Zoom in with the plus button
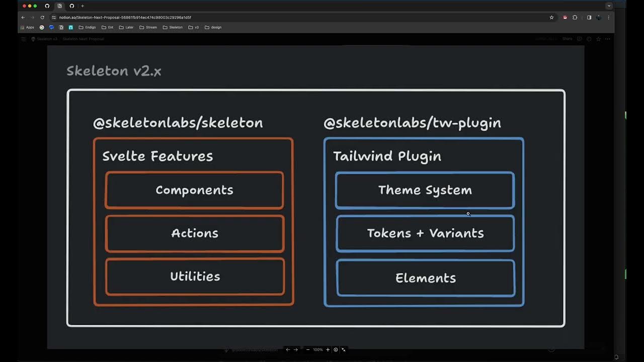 tap(328, 349)
